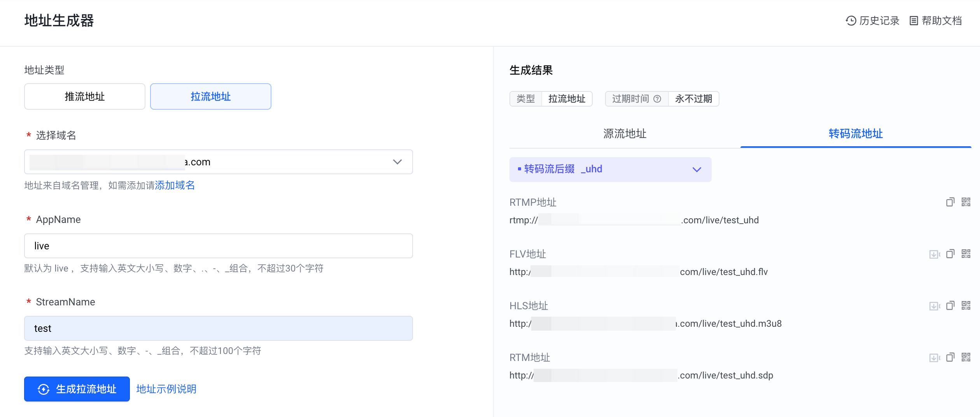
Task: Click the RTM地址 label
Action: pos(530,357)
